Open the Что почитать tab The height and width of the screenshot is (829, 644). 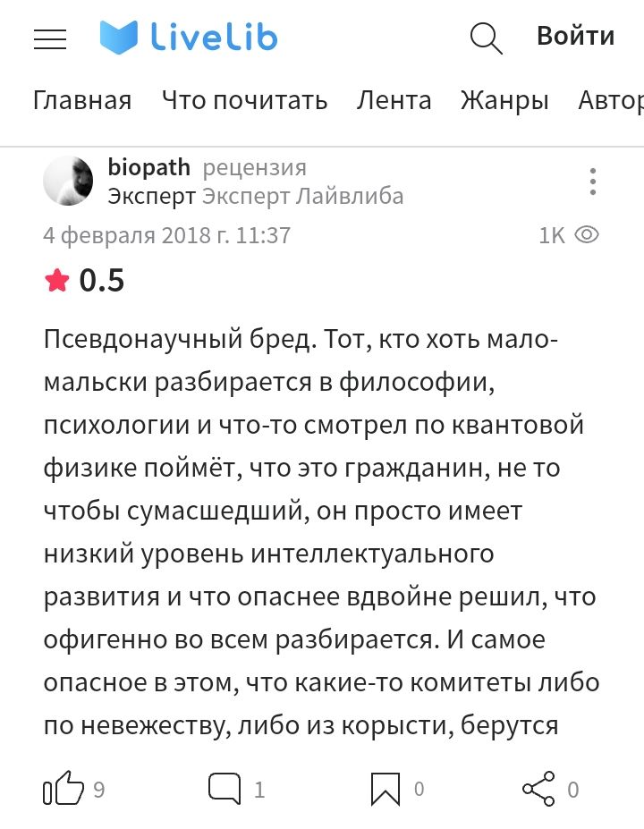tap(244, 100)
